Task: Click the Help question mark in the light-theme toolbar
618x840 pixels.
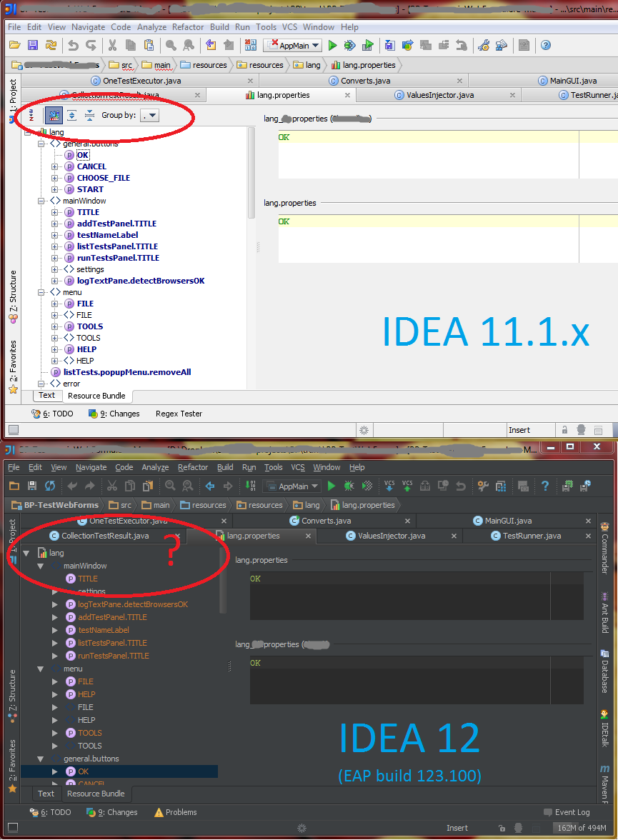Action: click(546, 46)
